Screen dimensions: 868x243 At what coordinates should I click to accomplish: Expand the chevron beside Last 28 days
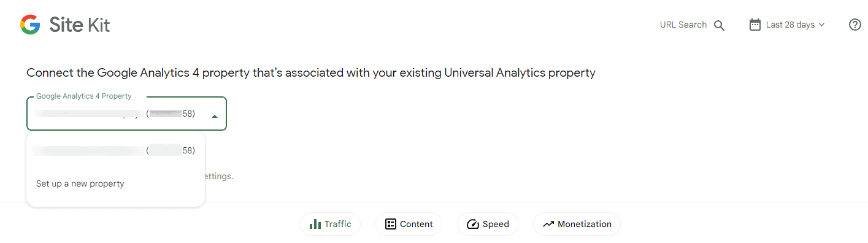(822, 25)
